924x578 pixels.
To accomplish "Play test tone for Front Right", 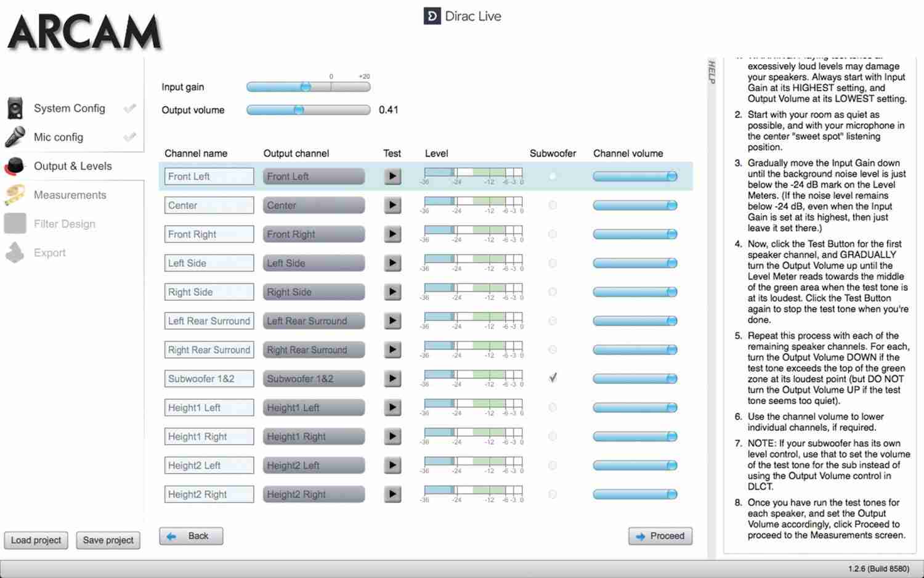I will tap(392, 234).
